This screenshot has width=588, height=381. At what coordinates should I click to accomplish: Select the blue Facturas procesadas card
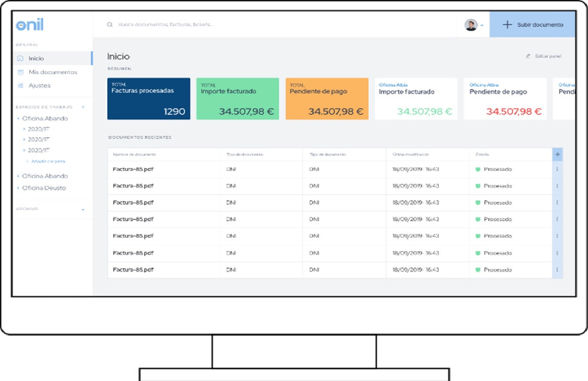coord(149,99)
